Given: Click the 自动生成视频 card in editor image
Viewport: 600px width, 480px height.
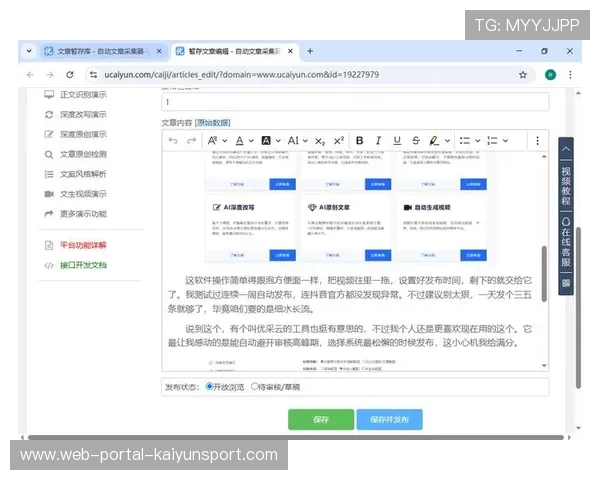Looking at the screenshot, I should click(x=442, y=229).
